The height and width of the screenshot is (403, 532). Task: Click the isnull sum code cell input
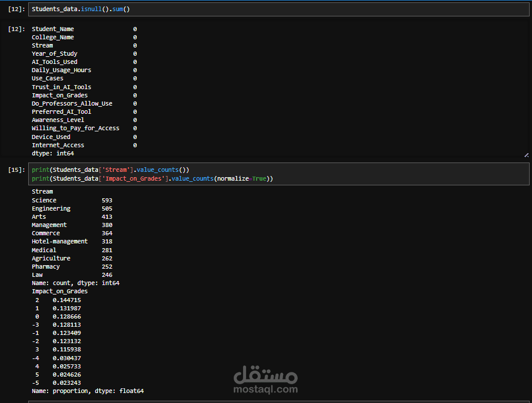278,9
